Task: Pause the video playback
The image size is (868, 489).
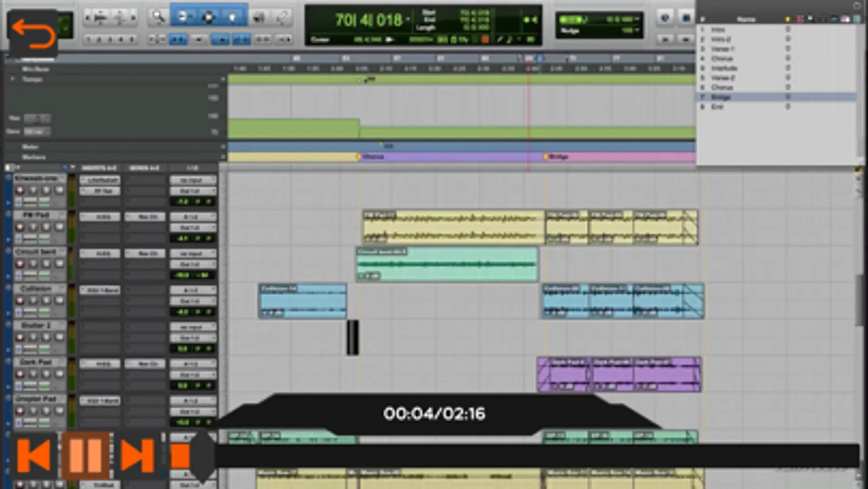Action: (86, 455)
